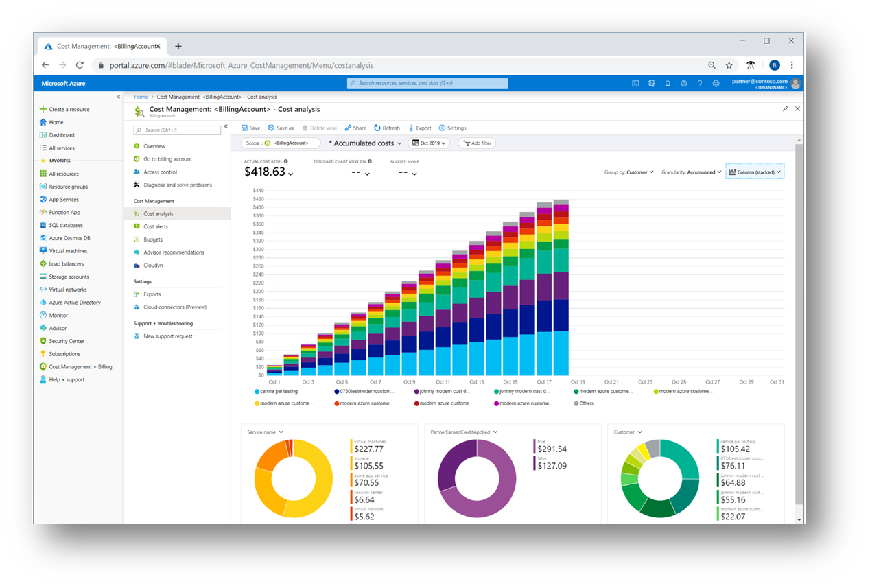This screenshot has height=588, width=870.
Task: Open Advisor recommendations link
Action: [173, 252]
